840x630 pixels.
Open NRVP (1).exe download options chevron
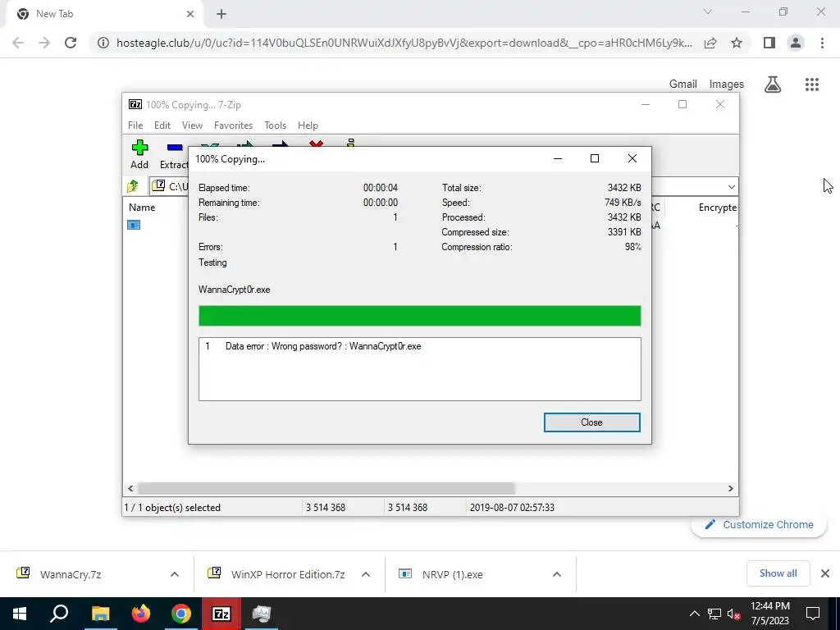tap(557, 574)
